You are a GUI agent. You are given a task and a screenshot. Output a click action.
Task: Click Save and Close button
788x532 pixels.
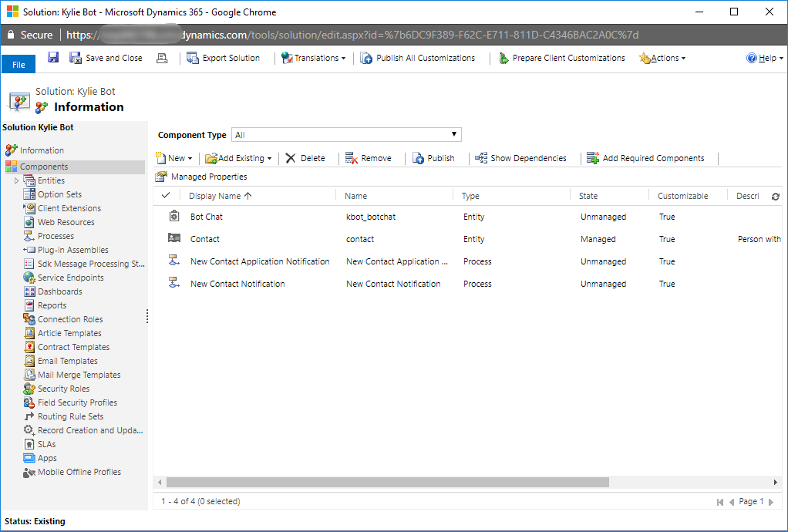(x=106, y=58)
